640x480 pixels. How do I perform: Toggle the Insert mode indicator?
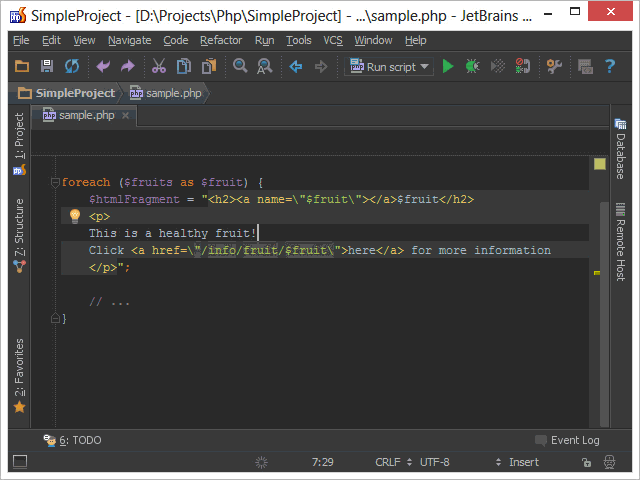(523, 462)
